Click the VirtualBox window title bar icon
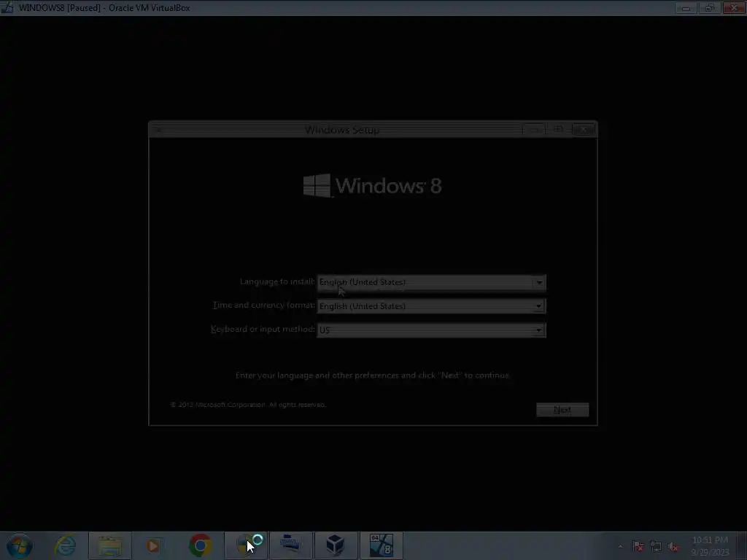 [x=7, y=7]
